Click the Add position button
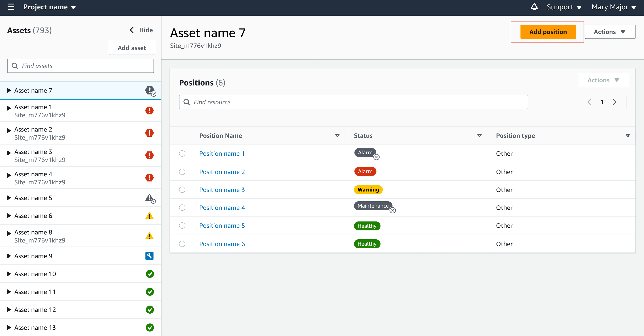 (x=548, y=32)
